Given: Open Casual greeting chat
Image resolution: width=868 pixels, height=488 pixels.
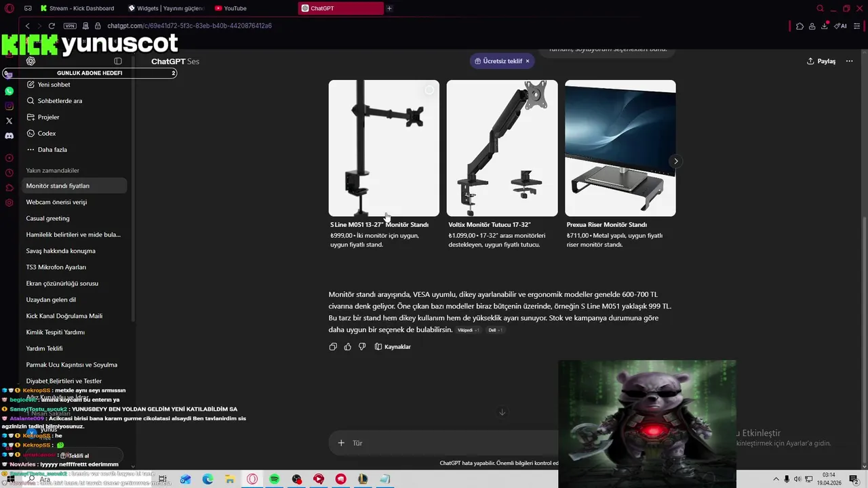Looking at the screenshot, I should [75, 218].
